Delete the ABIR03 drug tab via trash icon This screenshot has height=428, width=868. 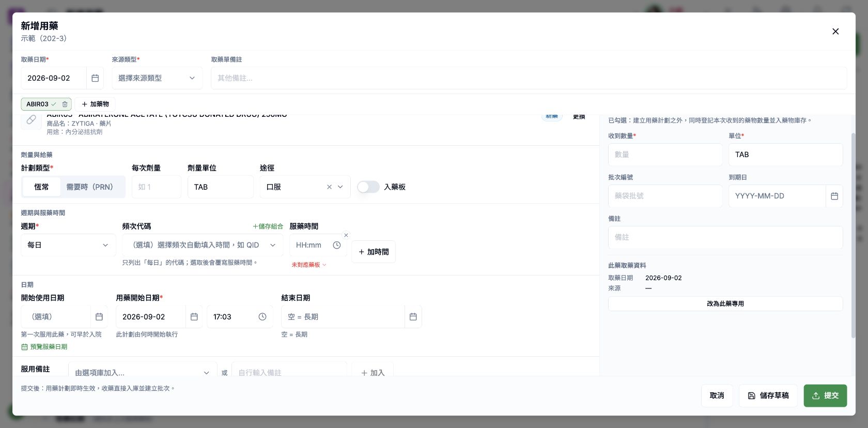point(65,104)
